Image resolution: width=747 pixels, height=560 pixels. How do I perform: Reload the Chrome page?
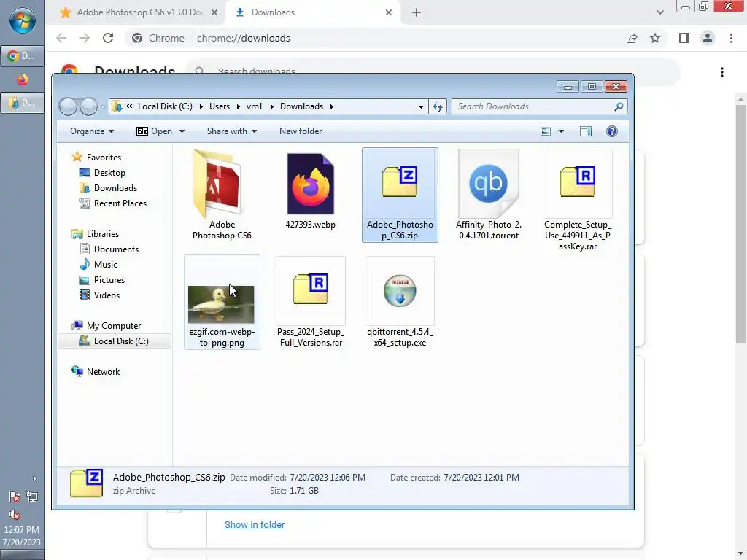point(108,38)
